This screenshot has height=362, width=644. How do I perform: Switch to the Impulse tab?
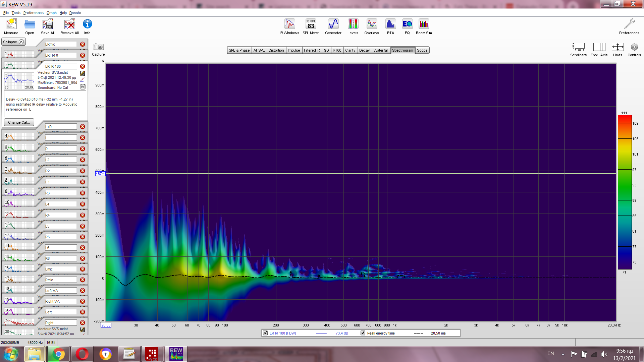[x=294, y=50]
